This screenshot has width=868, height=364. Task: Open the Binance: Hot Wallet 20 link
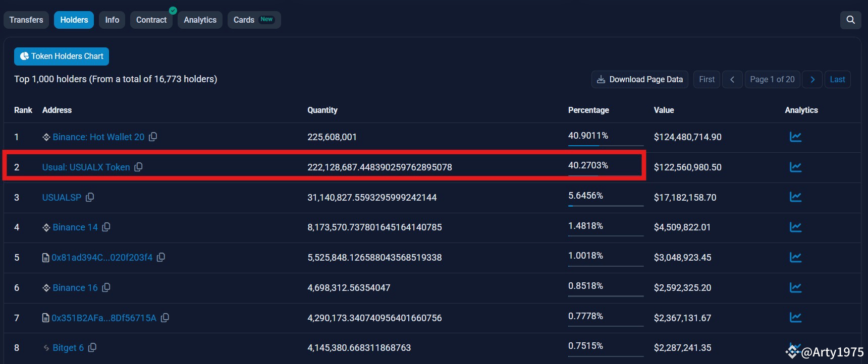(98, 137)
